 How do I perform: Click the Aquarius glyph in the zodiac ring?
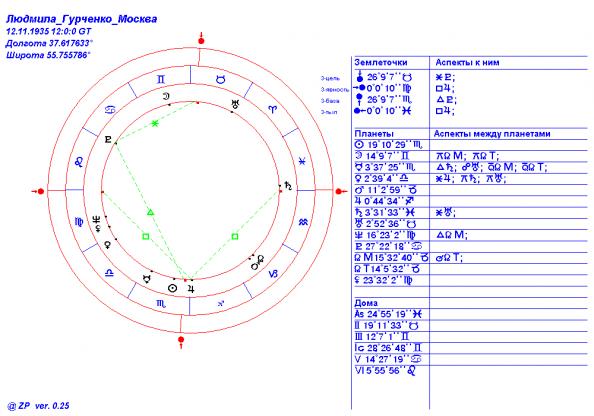click(303, 222)
